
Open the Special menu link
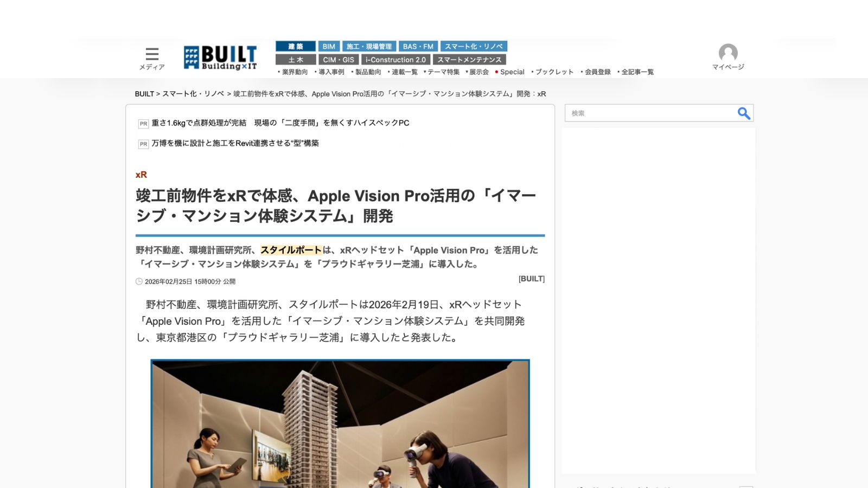(512, 72)
